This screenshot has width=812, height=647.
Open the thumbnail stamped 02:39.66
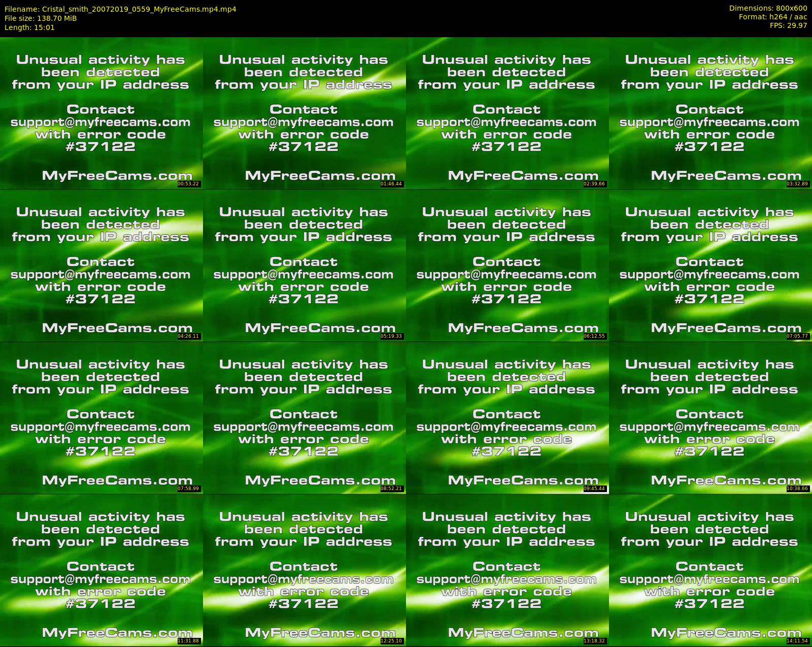(507, 113)
